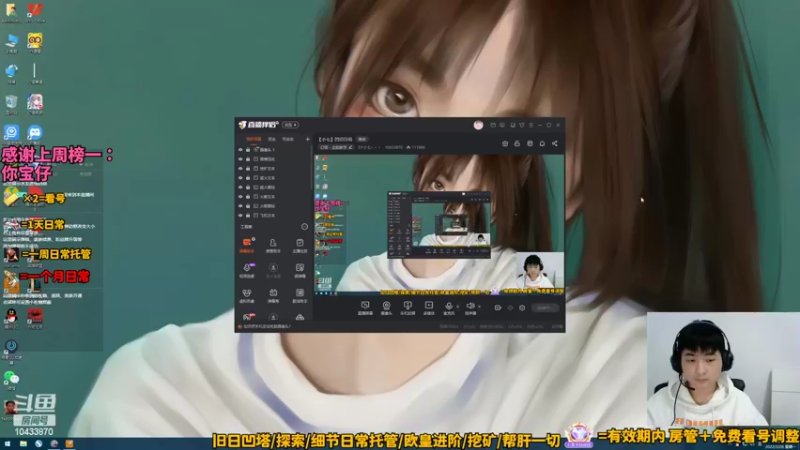Open the Recycle Bin on the desktop
800x450 pixels.
tap(11, 104)
